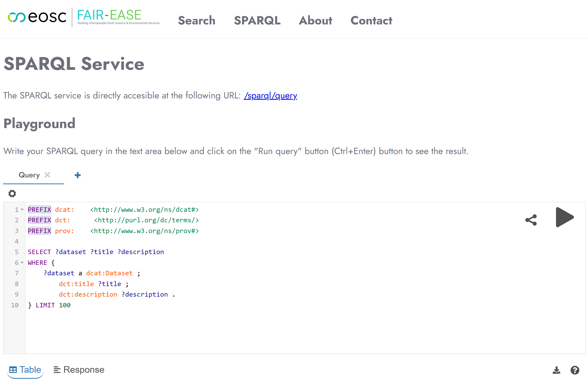This screenshot has height=384, width=588.
Task: Click the Response view list icon
Action: (x=57, y=369)
